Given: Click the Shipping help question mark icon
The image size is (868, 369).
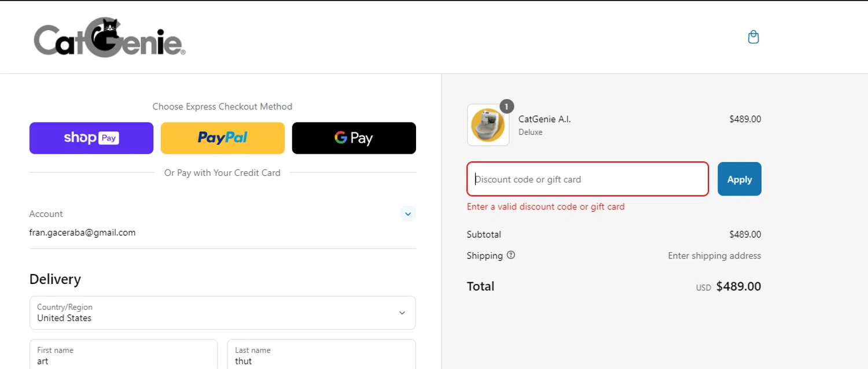Looking at the screenshot, I should tap(510, 255).
